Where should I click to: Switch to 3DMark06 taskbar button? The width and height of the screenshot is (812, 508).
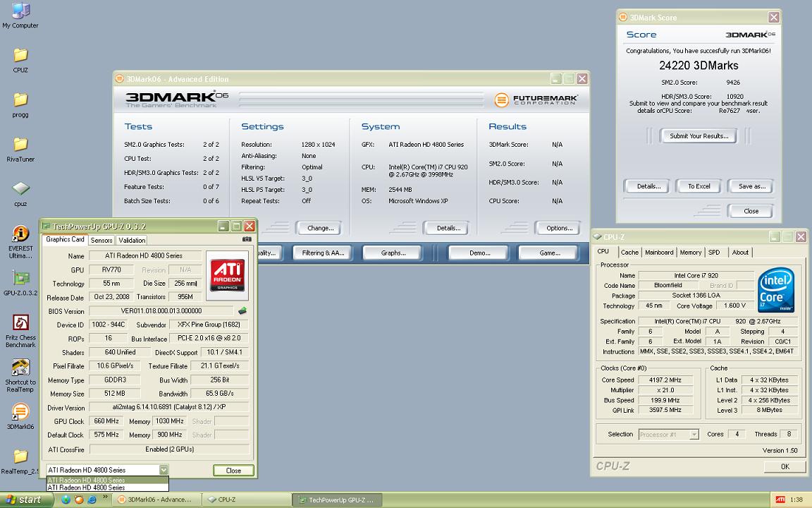click(x=155, y=500)
